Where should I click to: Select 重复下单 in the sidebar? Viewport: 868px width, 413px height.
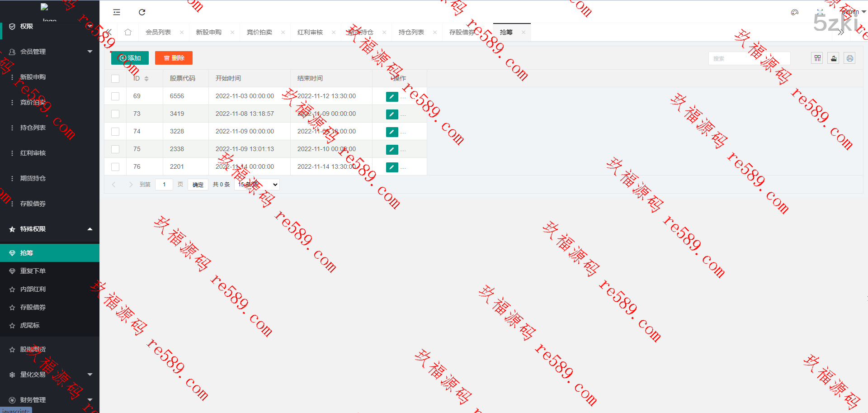click(x=33, y=271)
